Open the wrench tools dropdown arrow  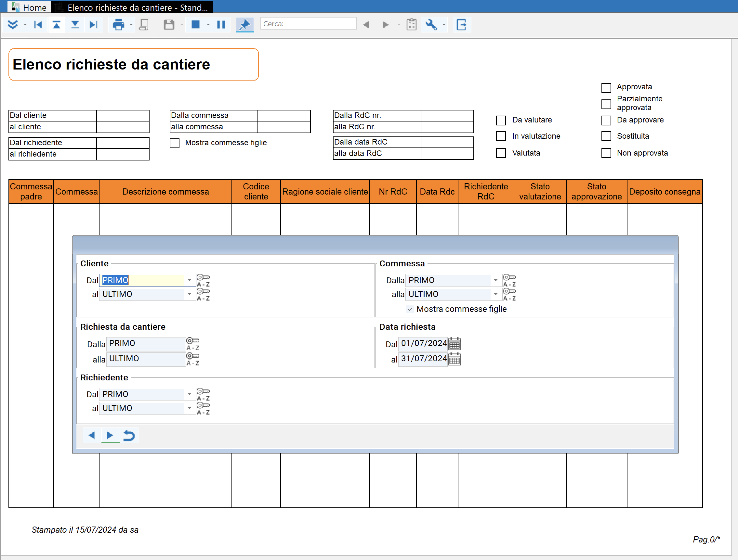coord(444,25)
